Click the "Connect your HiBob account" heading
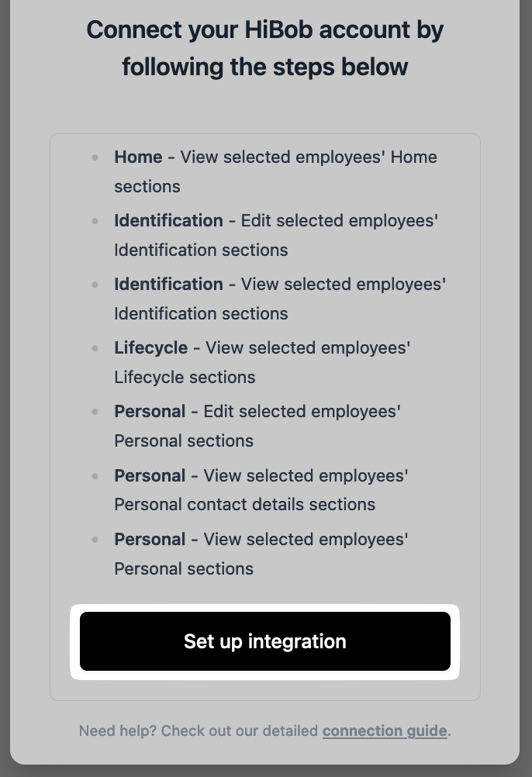Viewport: 532px width, 777px height. tap(264, 30)
